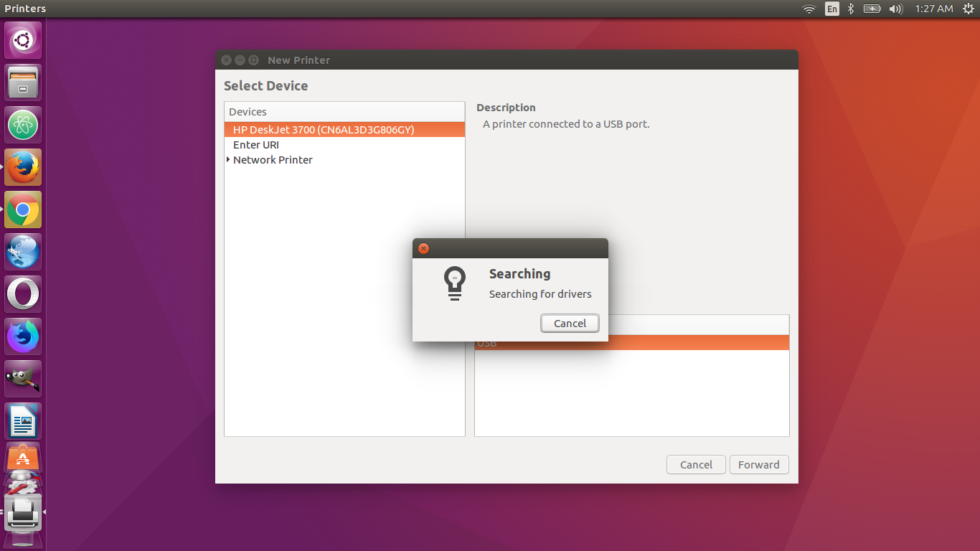Open the blue globe browser in dock
The image size is (980, 551).
click(23, 252)
